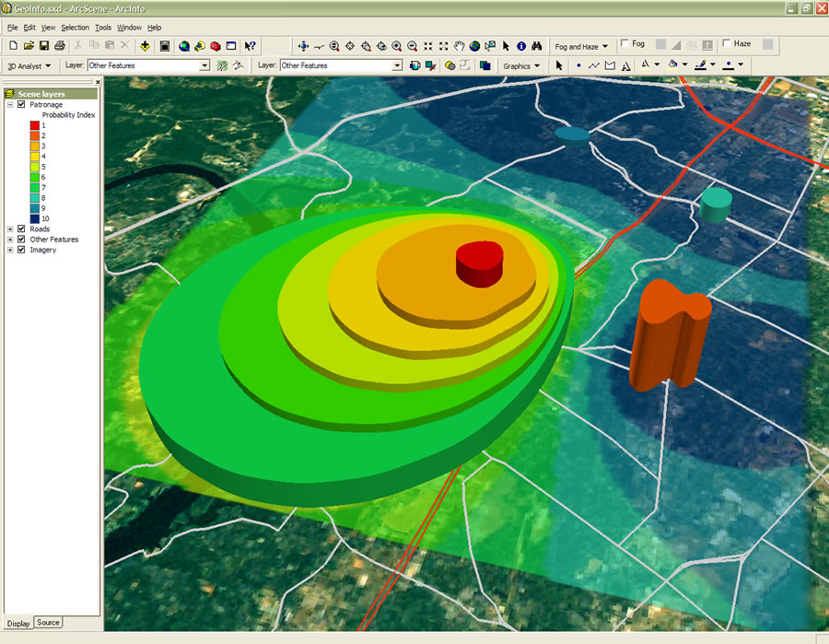
Task: Open the font color dropdown arrow
Action: 657,64
